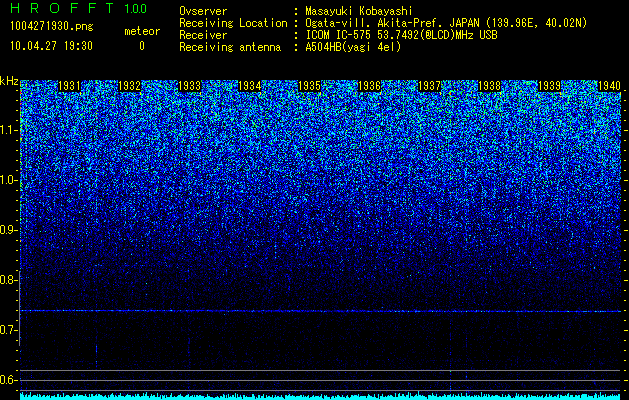
Task: Click the meteor count label
Action: pyautogui.click(x=142, y=31)
